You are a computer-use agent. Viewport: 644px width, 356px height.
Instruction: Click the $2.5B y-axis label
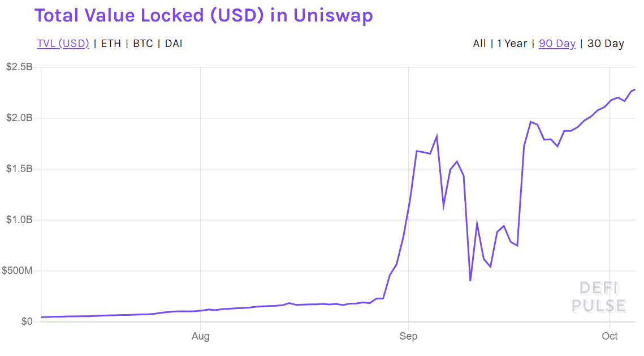point(19,67)
